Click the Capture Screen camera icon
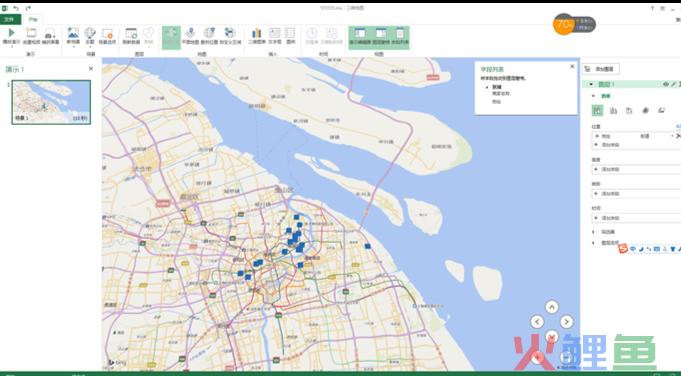The image size is (681, 376). pos(50,33)
